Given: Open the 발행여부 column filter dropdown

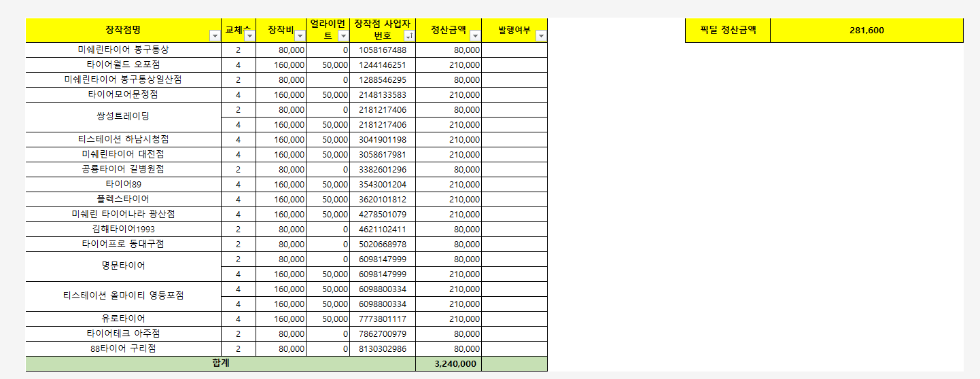Looking at the screenshot, I should point(540,36).
